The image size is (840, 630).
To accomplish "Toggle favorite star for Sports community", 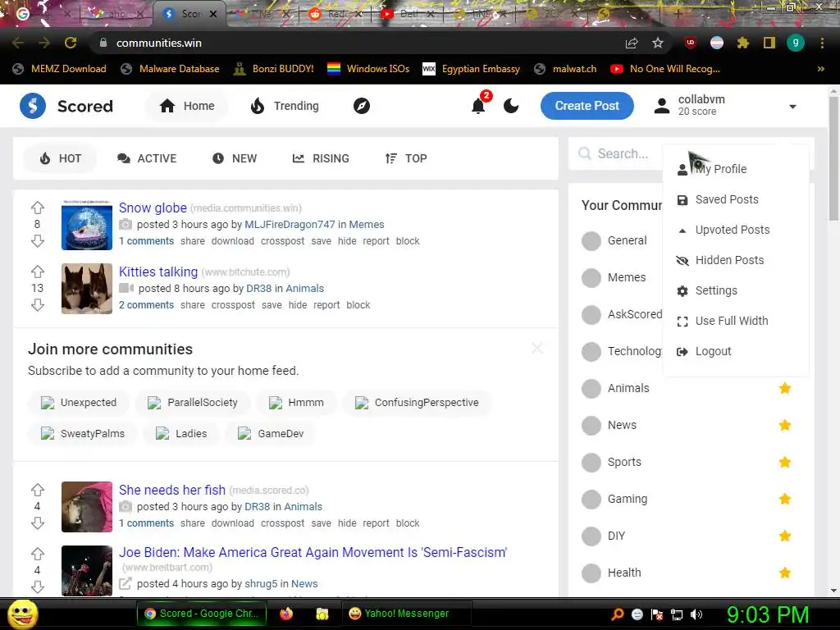I will click(785, 463).
